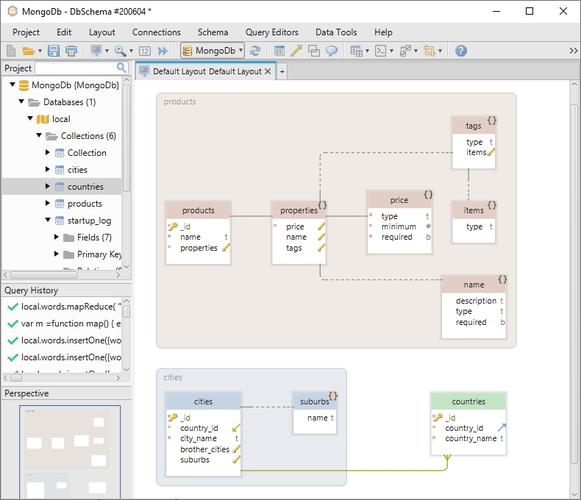Image resolution: width=581 pixels, height=500 pixels.
Task: Open the Schema menu
Action: 213,32
